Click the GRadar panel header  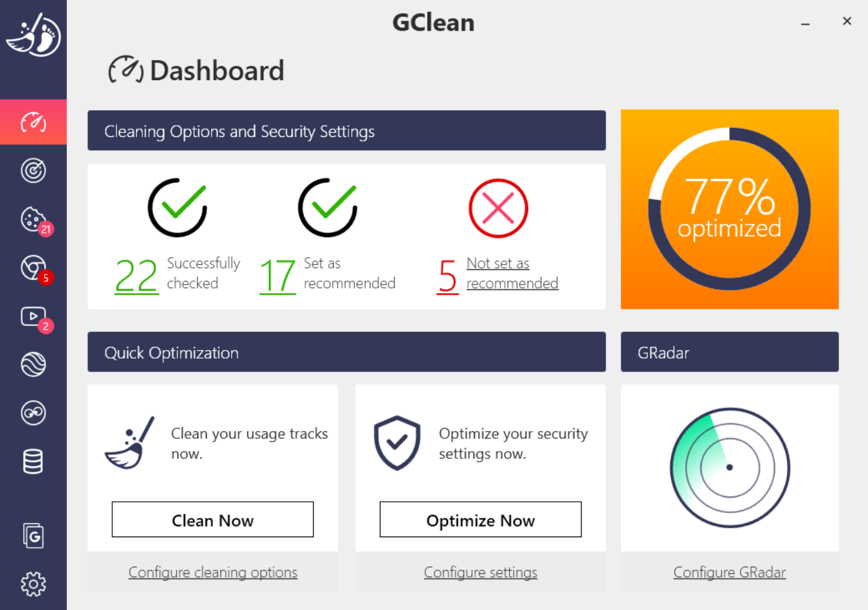(x=730, y=352)
